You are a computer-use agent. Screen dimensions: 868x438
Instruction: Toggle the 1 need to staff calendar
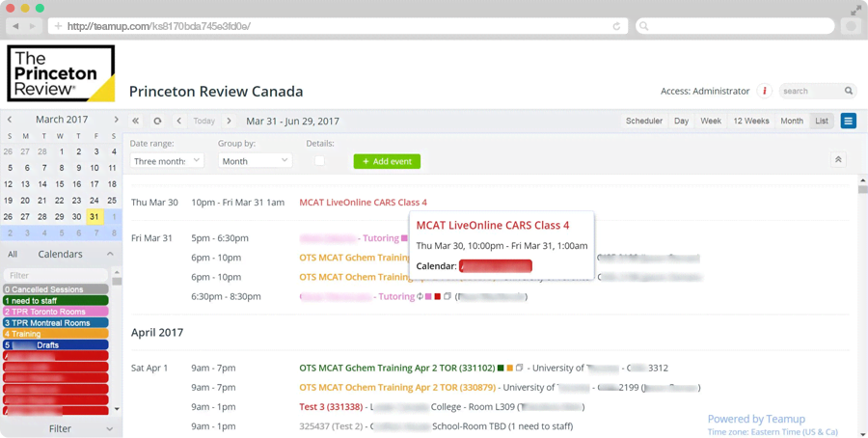click(55, 301)
